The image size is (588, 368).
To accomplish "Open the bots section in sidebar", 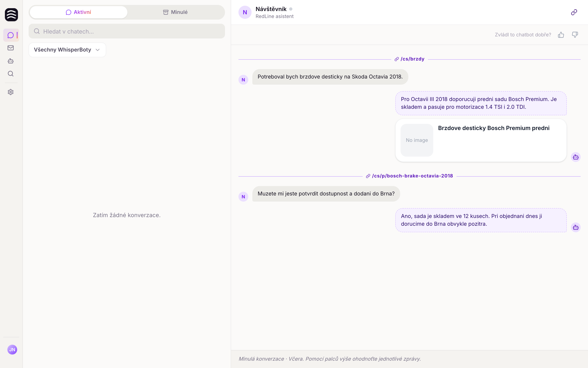I will (10, 61).
